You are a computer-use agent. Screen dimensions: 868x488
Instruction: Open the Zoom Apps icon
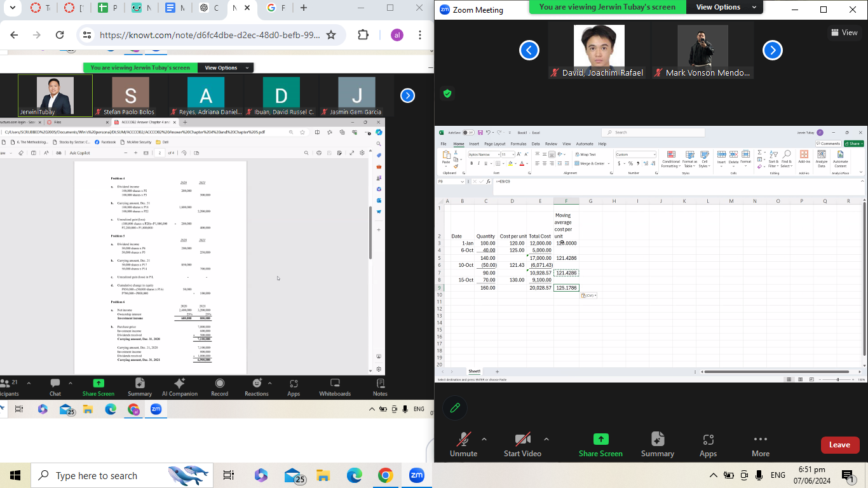point(708,440)
